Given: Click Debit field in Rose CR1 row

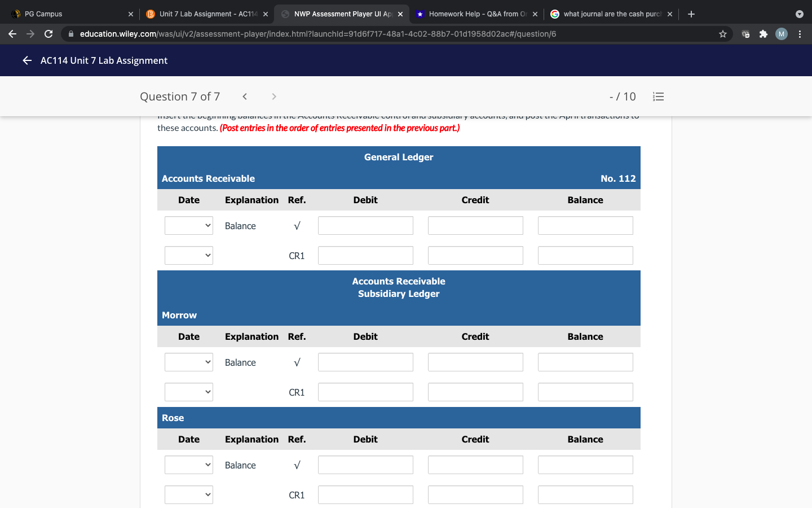Looking at the screenshot, I should (x=365, y=495).
